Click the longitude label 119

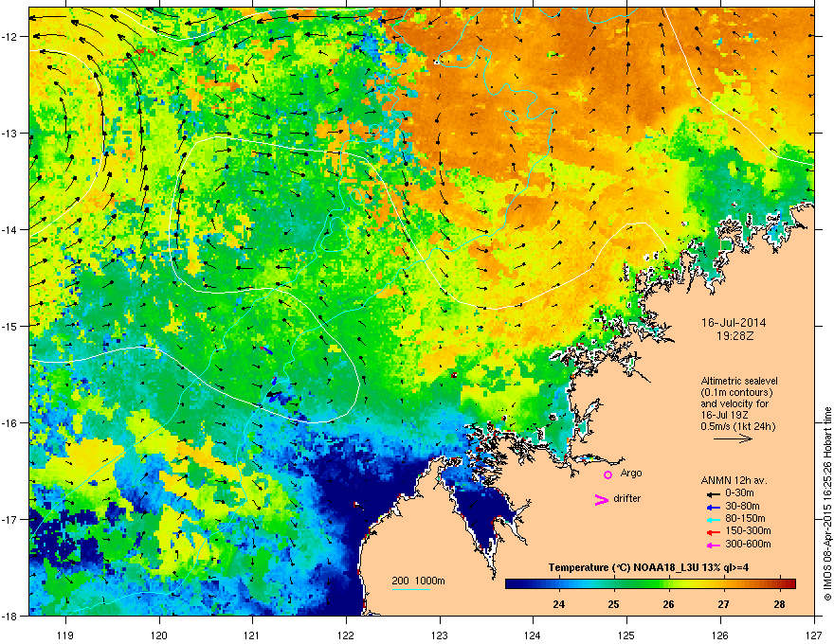(65, 635)
